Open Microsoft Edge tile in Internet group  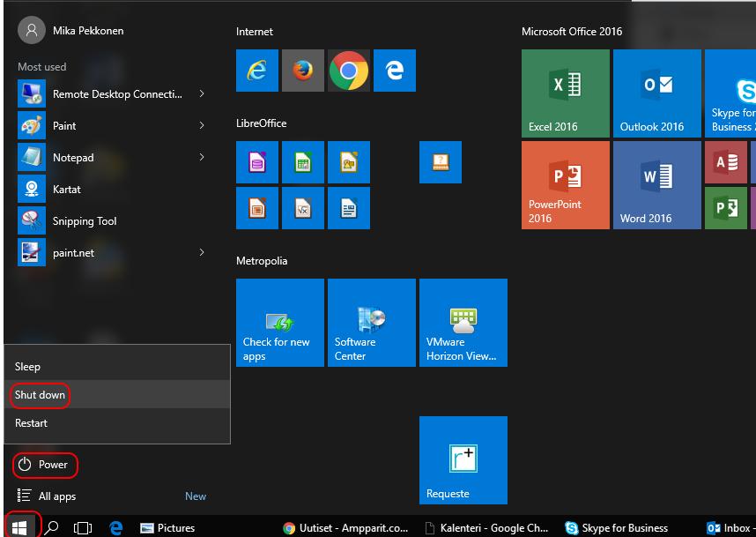point(395,71)
